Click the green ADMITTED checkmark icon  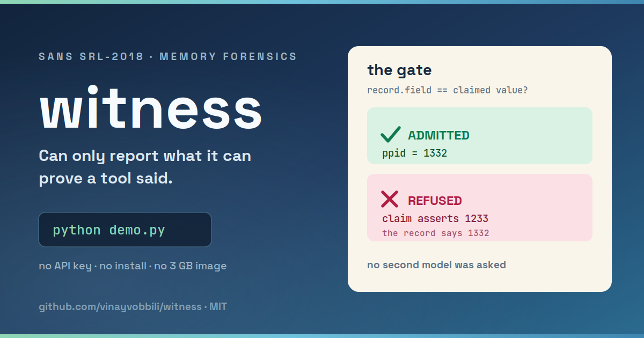click(x=390, y=135)
